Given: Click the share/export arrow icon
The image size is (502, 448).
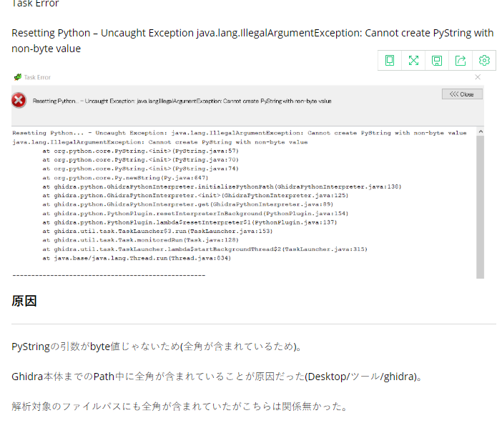Looking at the screenshot, I should (x=461, y=61).
